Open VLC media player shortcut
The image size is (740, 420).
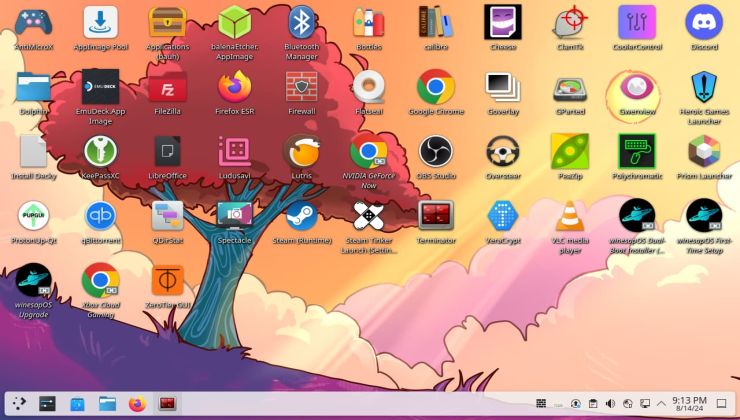pos(569,217)
